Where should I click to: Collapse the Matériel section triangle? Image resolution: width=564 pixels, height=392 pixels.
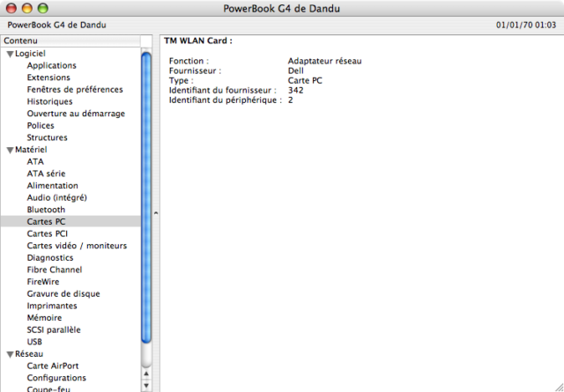click(10, 151)
